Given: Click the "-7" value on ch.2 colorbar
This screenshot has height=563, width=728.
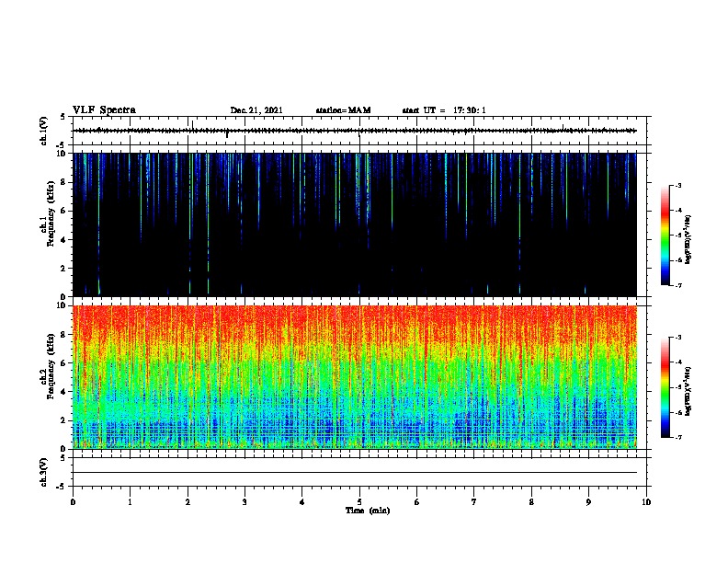Looking at the screenshot, I should pyautogui.click(x=678, y=438).
